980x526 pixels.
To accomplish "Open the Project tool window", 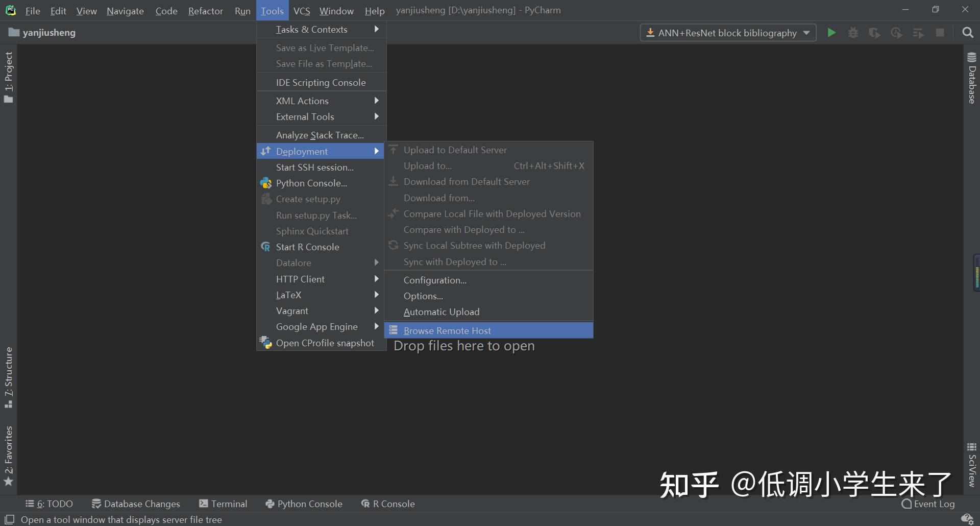I will [x=8, y=77].
